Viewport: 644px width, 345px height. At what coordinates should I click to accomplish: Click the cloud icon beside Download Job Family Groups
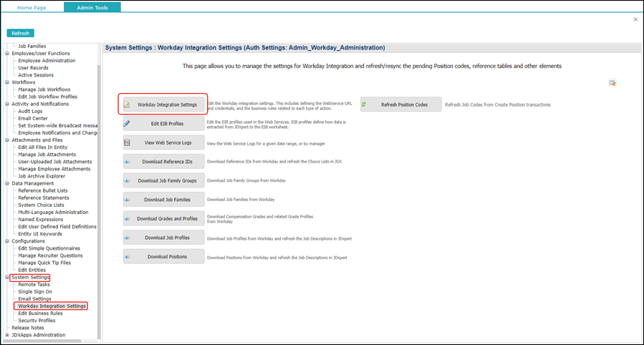[127, 180]
